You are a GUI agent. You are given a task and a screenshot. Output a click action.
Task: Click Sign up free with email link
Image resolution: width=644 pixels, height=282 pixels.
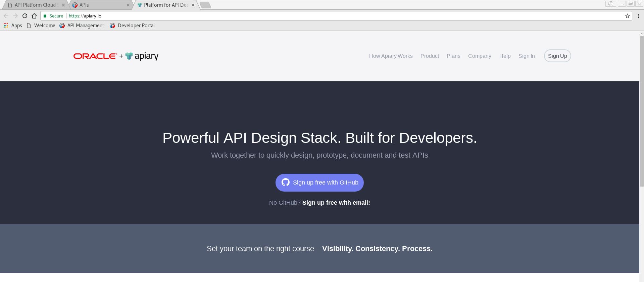(x=336, y=203)
